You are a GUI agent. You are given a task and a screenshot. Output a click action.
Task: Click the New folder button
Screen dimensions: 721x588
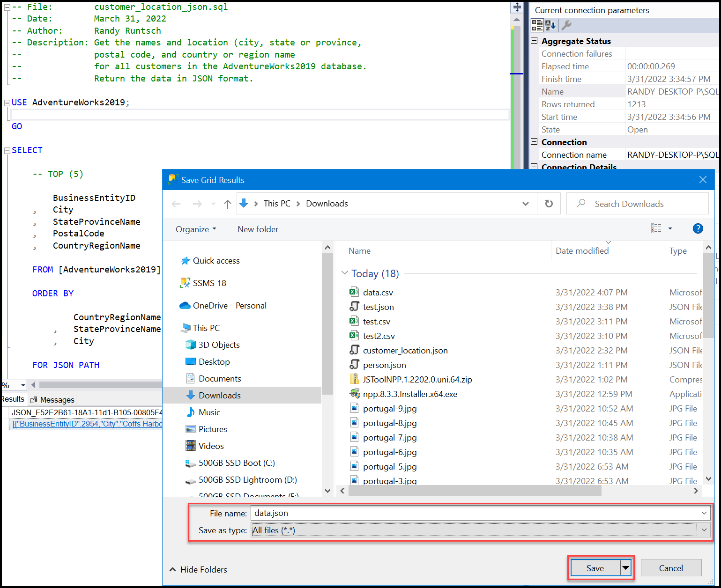click(x=258, y=229)
